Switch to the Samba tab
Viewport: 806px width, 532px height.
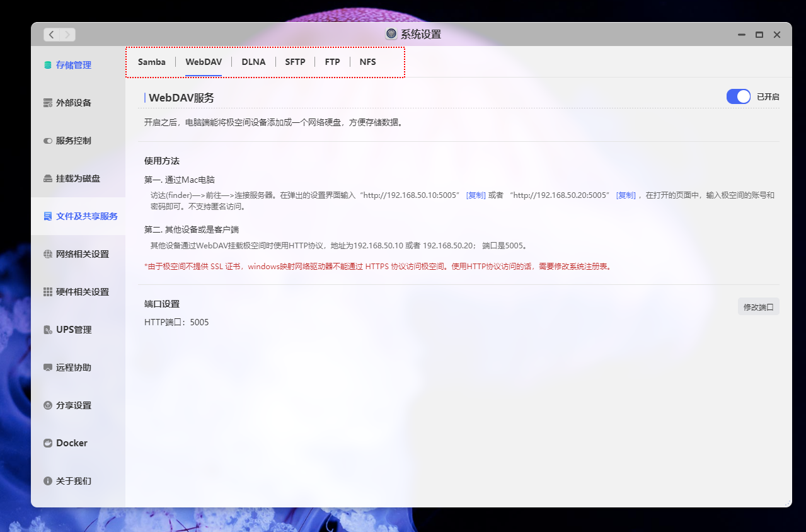point(151,61)
